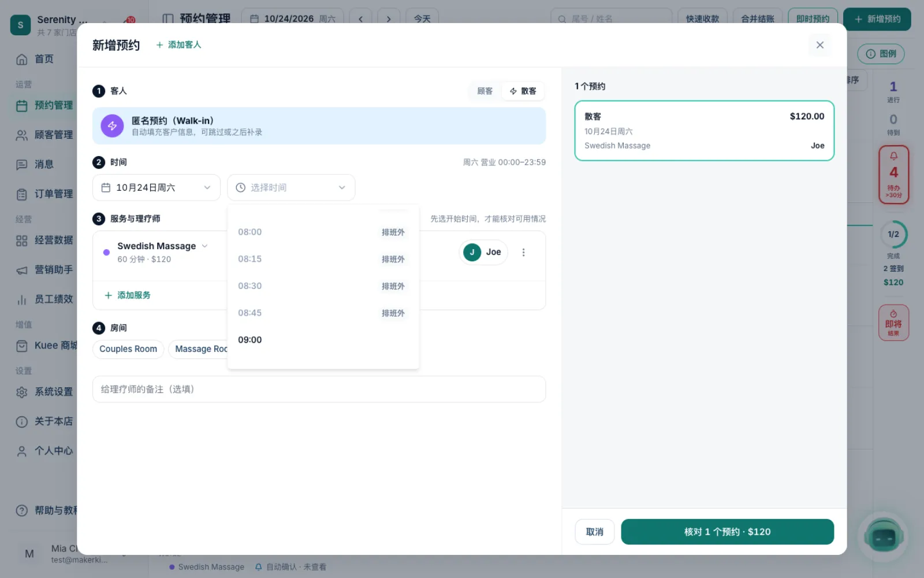The width and height of the screenshot is (924, 578).
Task: Open 订单管理 in the sidebar
Action: 43,194
